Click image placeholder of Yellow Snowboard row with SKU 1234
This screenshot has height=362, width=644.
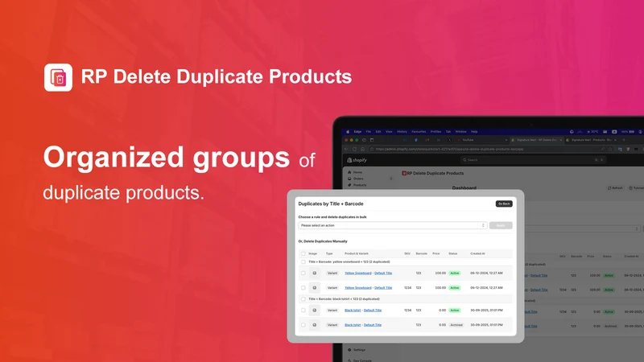(315, 288)
